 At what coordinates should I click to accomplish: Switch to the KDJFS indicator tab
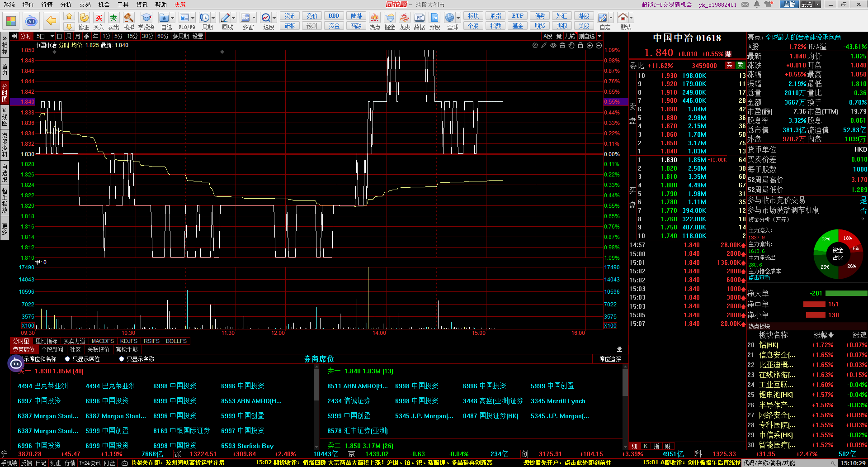pos(129,341)
